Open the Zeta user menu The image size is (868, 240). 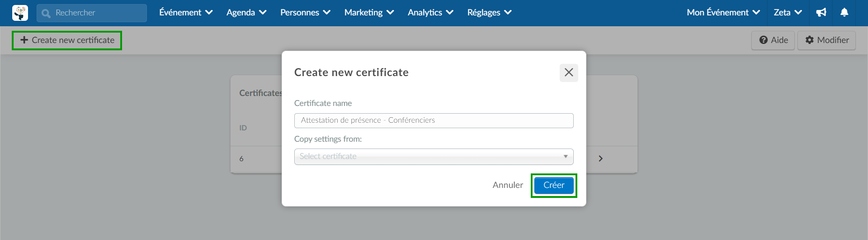click(x=788, y=13)
